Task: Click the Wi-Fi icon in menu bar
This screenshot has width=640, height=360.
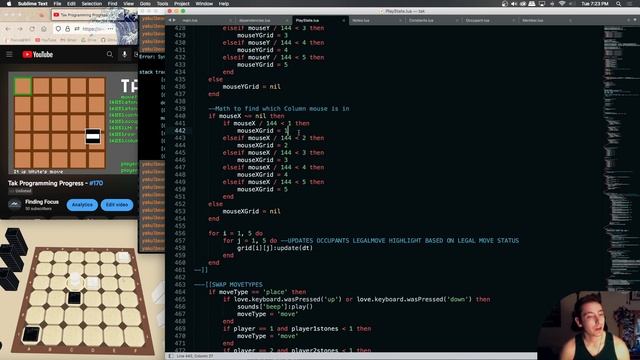Action: click(562, 4)
